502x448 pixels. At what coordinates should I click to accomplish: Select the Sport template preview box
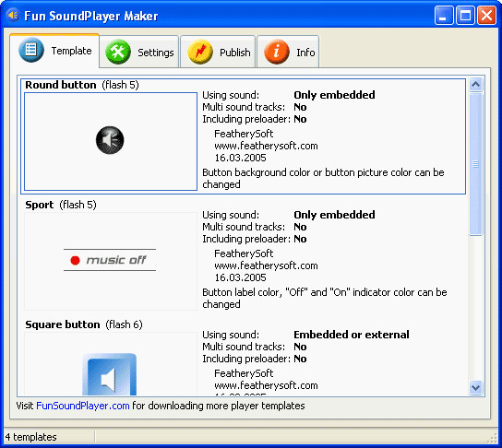[x=111, y=261]
